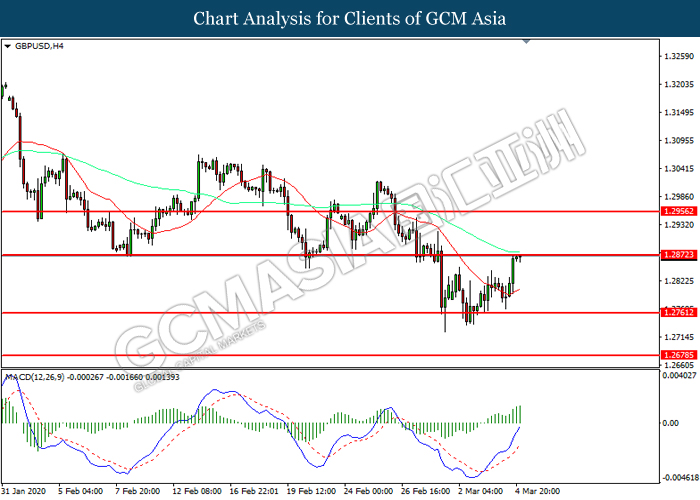Click the 2 Mar 04:00 time label
Screen dimensions: 700x500
[x=480, y=491]
